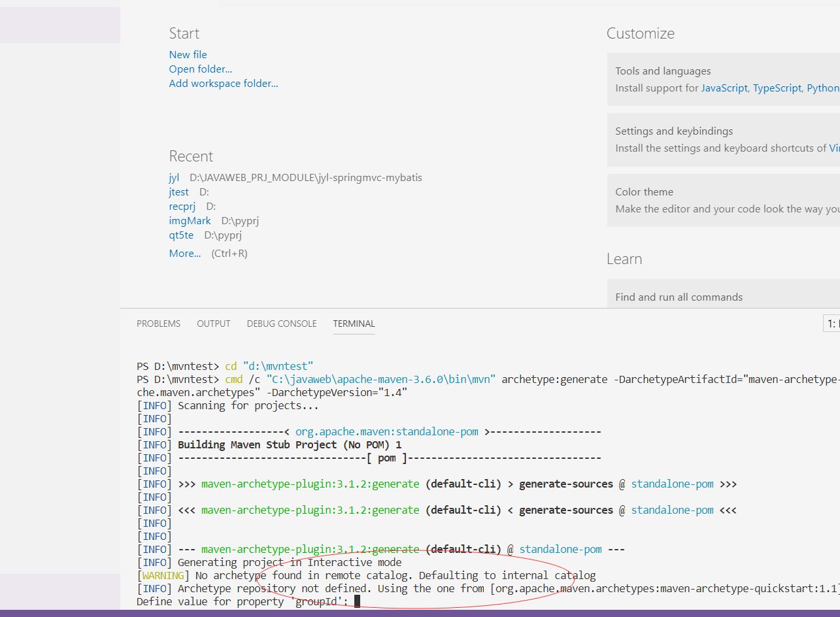
Task: Open the DEBUG CONSOLE tab
Action: coord(281,324)
